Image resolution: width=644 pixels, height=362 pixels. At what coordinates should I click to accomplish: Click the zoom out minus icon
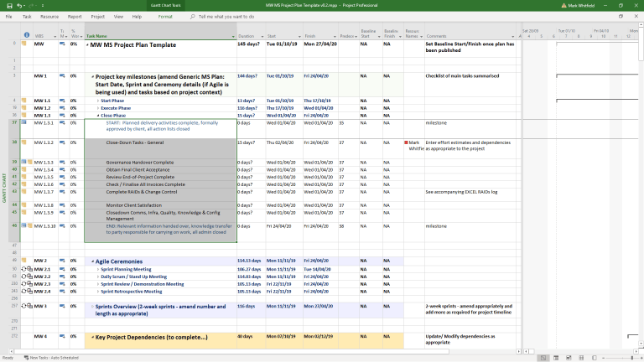pyautogui.click(x=604, y=358)
